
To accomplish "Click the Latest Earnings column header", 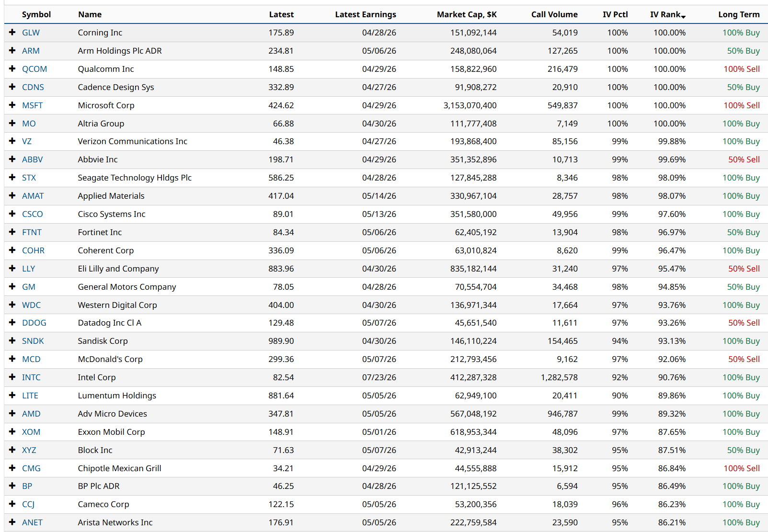I will [x=365, y=14].
